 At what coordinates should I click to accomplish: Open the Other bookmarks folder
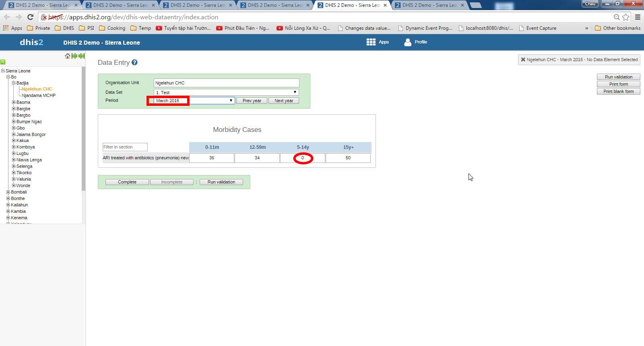pos(618,28)
